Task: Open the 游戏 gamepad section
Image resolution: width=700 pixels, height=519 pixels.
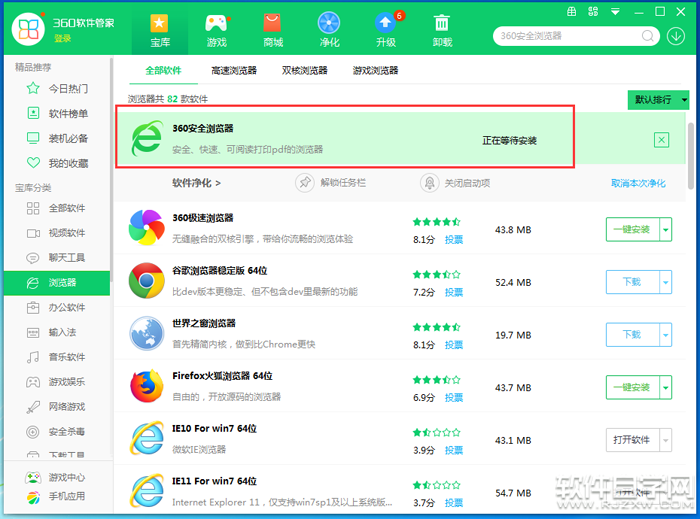Action: click(217, 30)
